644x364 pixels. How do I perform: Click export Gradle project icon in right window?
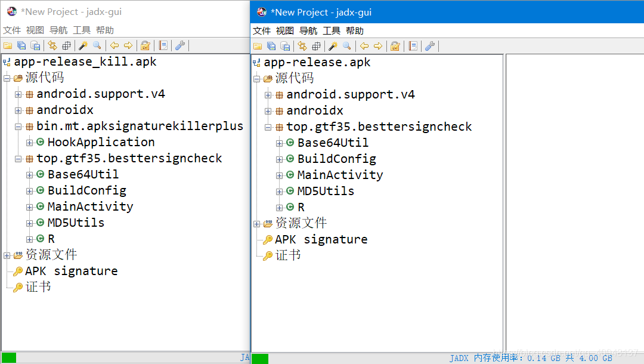click(x=286, y=46)
